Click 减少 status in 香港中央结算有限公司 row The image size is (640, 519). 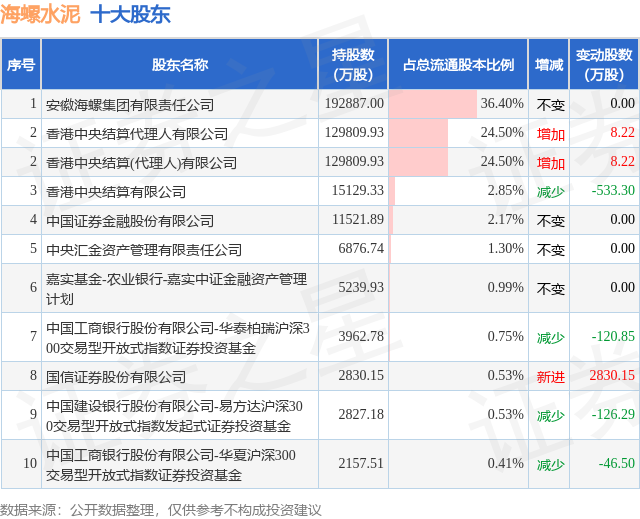(551, 192)
